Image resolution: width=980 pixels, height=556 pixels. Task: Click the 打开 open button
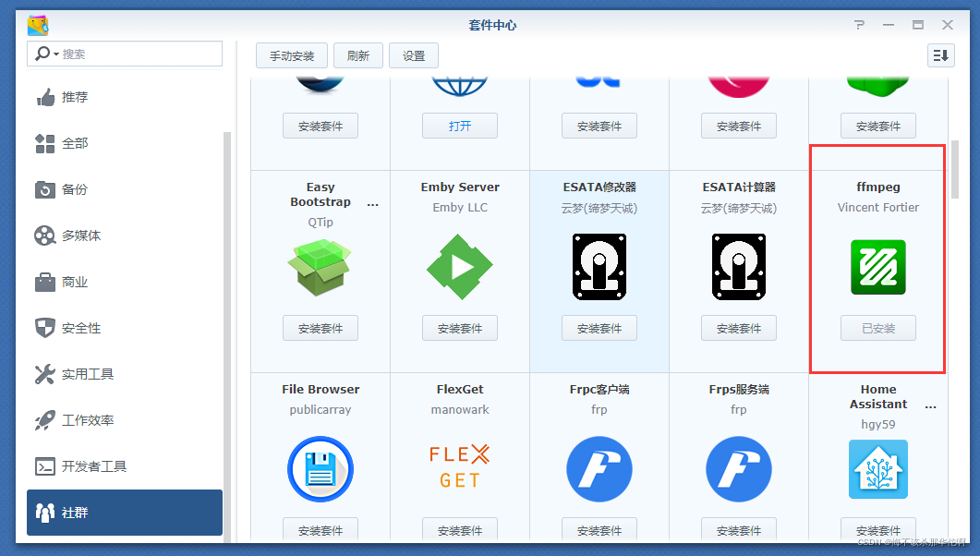click(x=459, y=126)
